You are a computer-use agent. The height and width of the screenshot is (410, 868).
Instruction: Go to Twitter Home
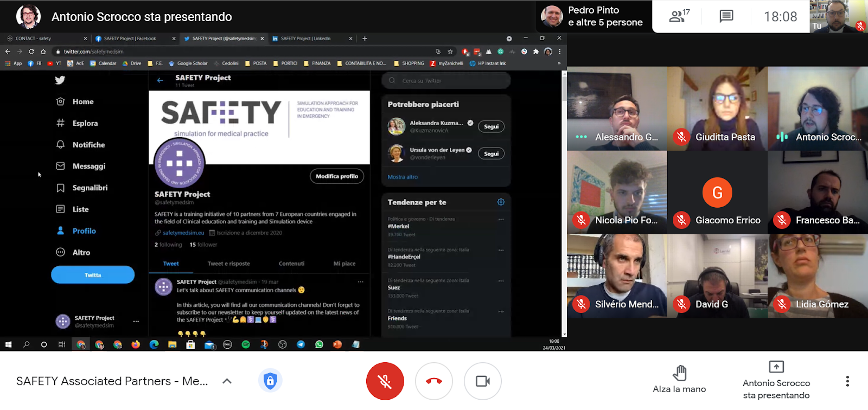tap(75, 101)
